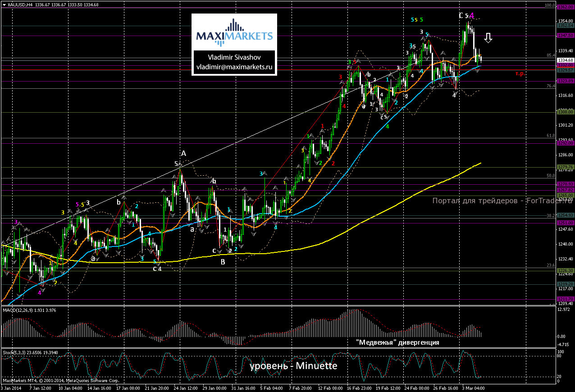Click the wave label B below the chart low
The height and width of the screenshot is (392, 575).
(x=222, y=261)
